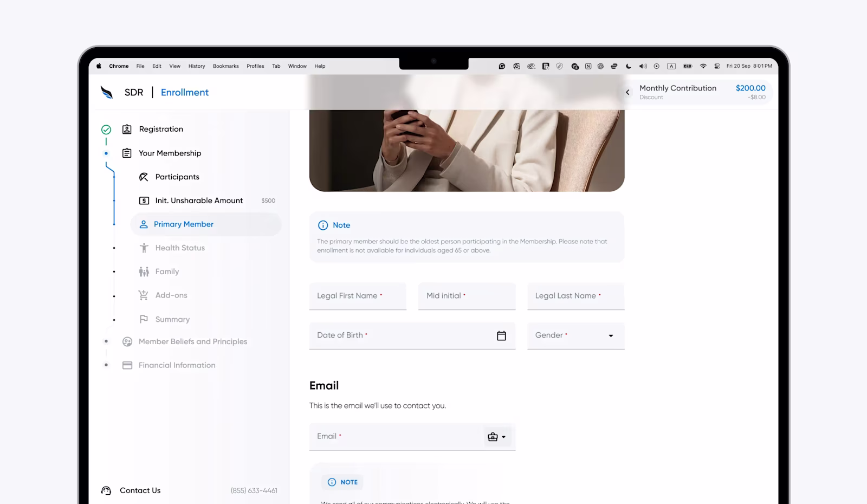Click the Grammarly icon in menu bar
This screenshot has height=504, width=867.
coord(502,66)
